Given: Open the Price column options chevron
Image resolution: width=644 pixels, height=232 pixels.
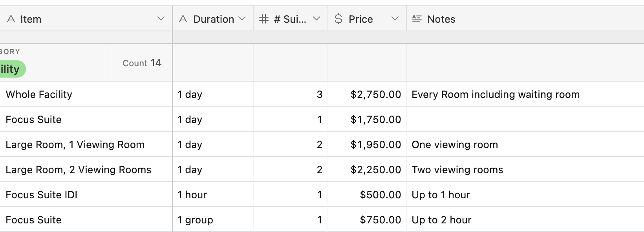Looking at the screenshot, I should [x=395, y=18].
